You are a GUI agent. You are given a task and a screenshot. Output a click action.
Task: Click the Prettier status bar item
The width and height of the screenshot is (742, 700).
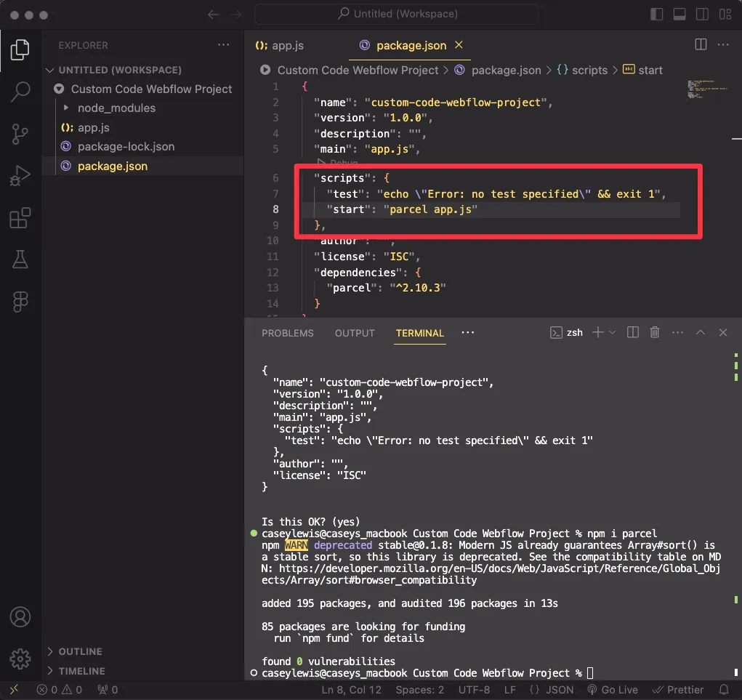[678, 689]
